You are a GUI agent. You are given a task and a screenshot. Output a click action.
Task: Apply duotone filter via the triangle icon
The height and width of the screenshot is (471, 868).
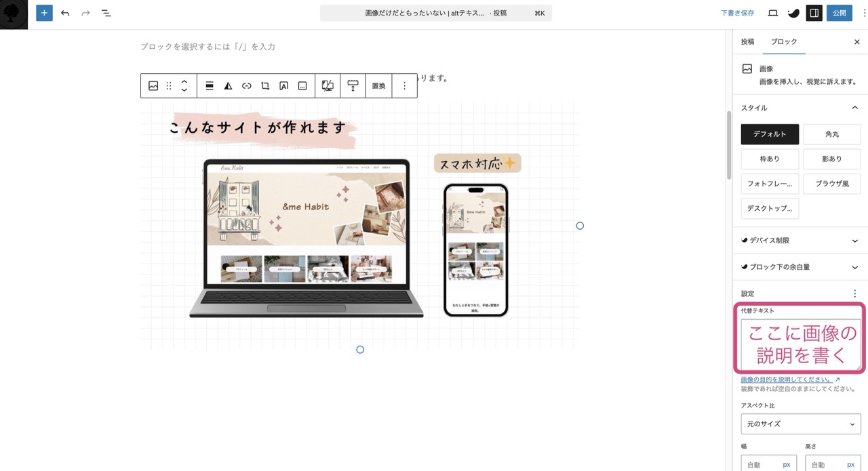click(228, 86)
